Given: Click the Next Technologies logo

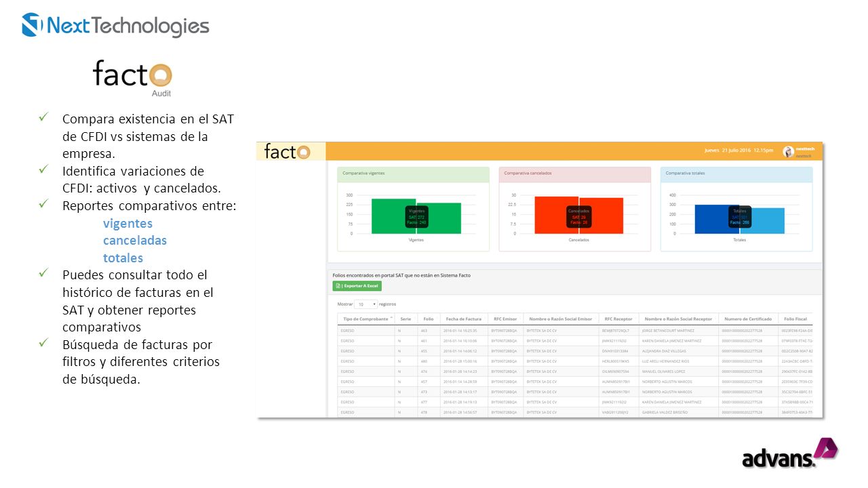Looking at the screenshot, I should [115, 26].
